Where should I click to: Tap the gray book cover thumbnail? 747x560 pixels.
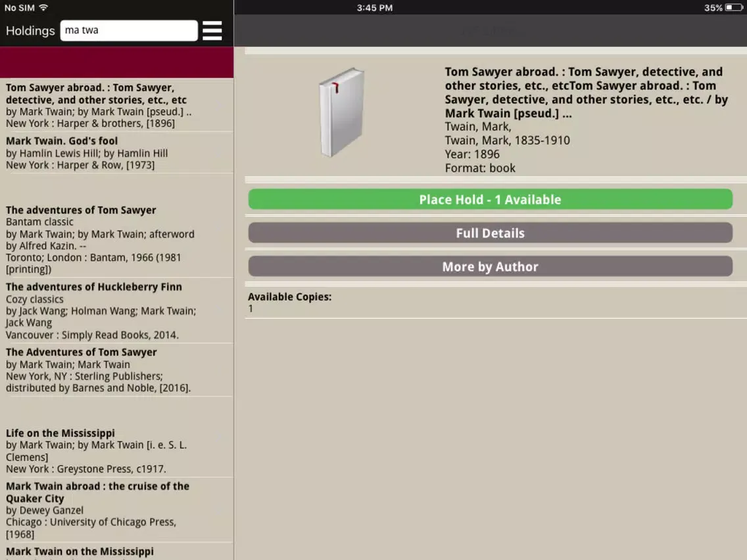[341, 112]
